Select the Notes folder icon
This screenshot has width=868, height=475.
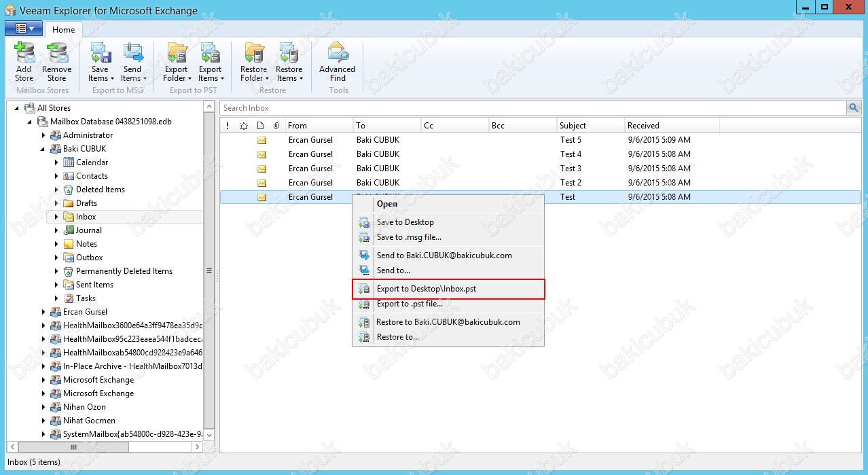pos(68,244)
